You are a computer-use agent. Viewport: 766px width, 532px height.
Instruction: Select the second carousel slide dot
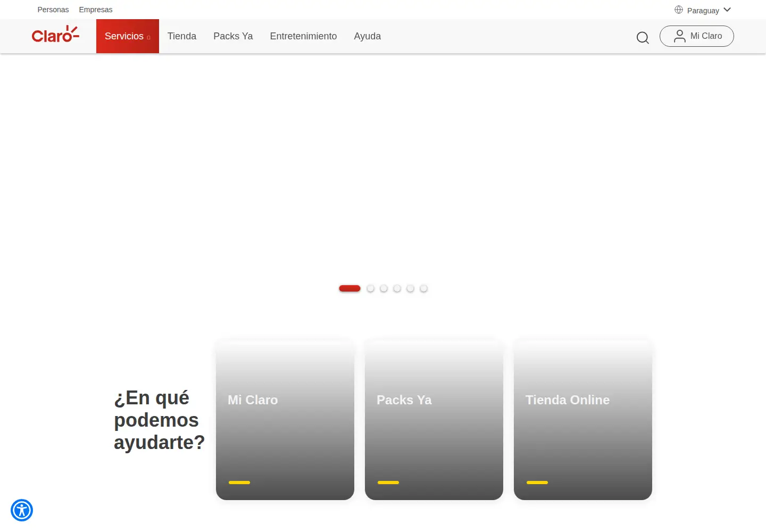pyautogui.click(x=370, y=288)
